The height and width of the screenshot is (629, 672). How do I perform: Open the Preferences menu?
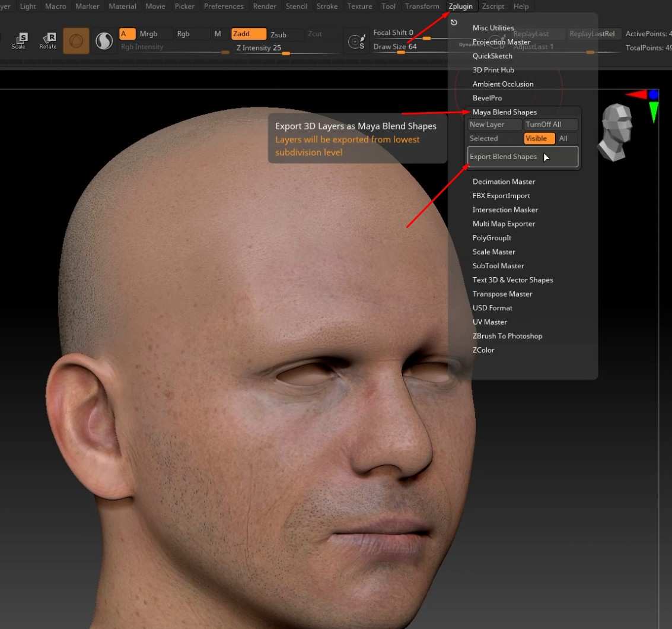click(223, 7)
